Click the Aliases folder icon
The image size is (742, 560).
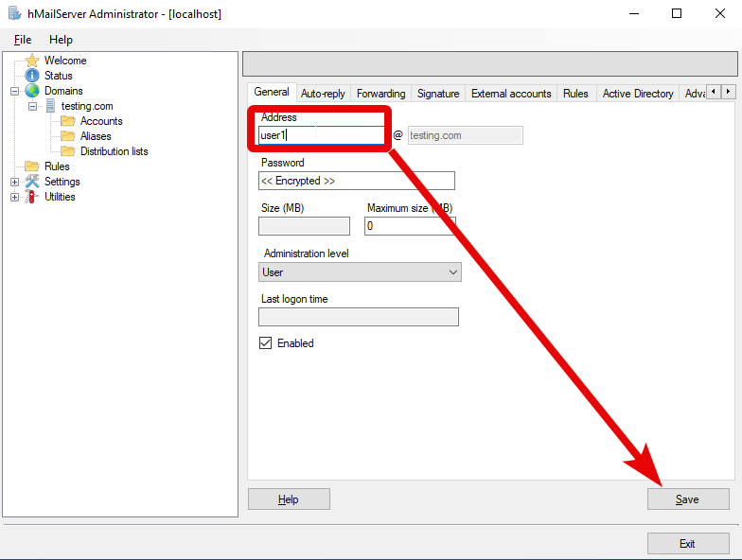(68, 136)
